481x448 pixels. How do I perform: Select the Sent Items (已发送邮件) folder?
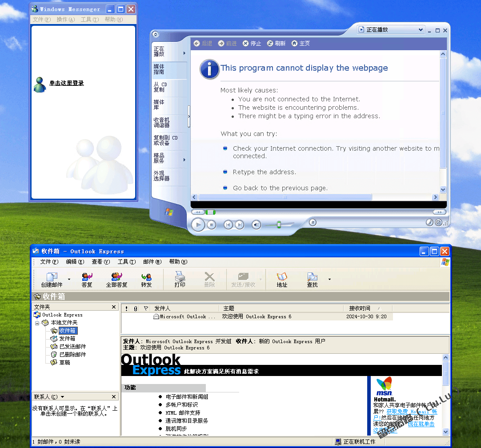[x=73, y=347]
